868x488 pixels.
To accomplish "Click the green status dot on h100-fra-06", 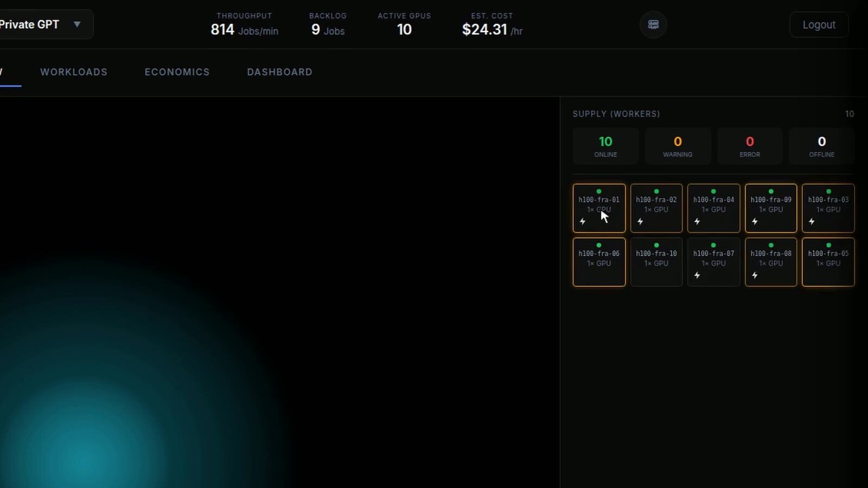I will [599, 245].
